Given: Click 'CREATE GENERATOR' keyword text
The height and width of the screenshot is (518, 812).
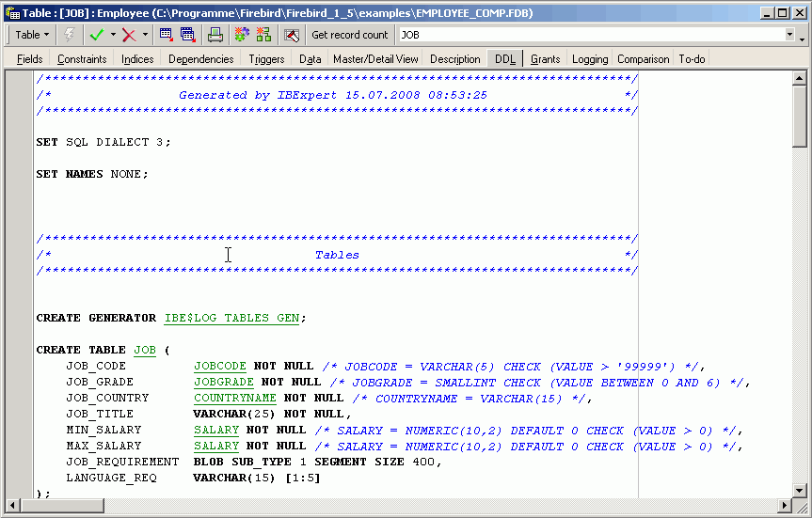Looking at the screenshot, I should coord(96,318).
